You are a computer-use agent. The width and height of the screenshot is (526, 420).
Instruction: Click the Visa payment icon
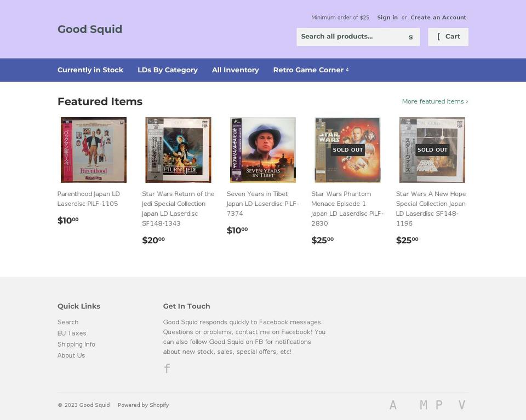tap(461, 405)
